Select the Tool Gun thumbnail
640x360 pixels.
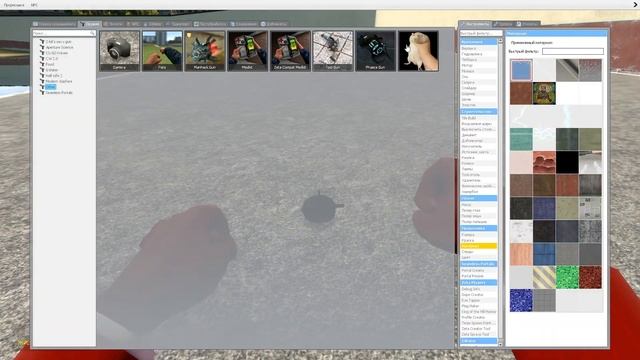tap(333, 51)
